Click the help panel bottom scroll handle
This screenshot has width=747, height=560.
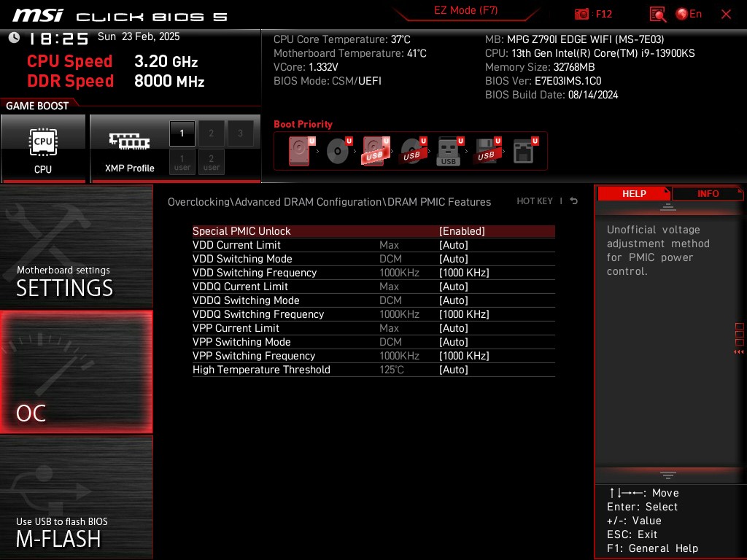[668, 475]
